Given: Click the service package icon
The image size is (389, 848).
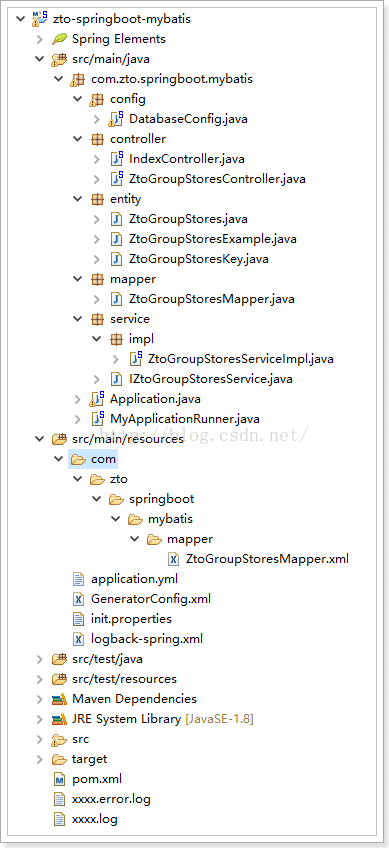Looking at the screenshot, I should (97, 319).
